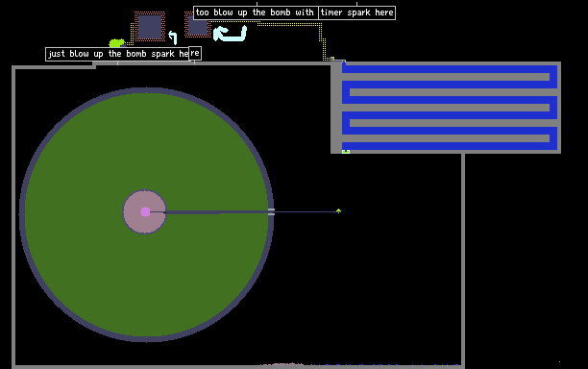The width and height of the screenshot is (588, 369).
Task: Click the white connector on the circle's right edge
Action: pos(271,211)
